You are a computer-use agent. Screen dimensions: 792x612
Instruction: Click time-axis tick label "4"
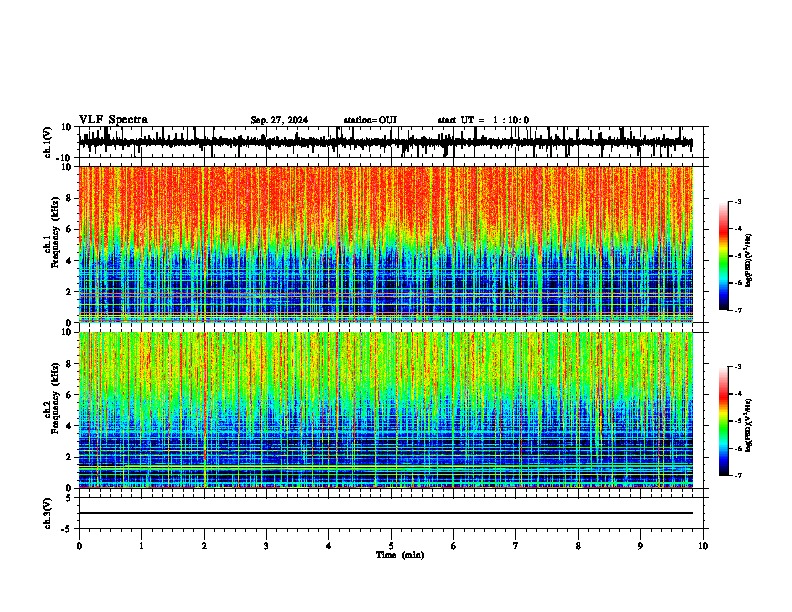tap(329, 546)
